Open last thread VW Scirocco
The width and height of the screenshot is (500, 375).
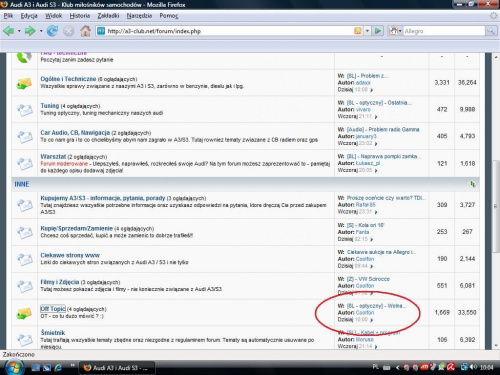click(368, 279)
